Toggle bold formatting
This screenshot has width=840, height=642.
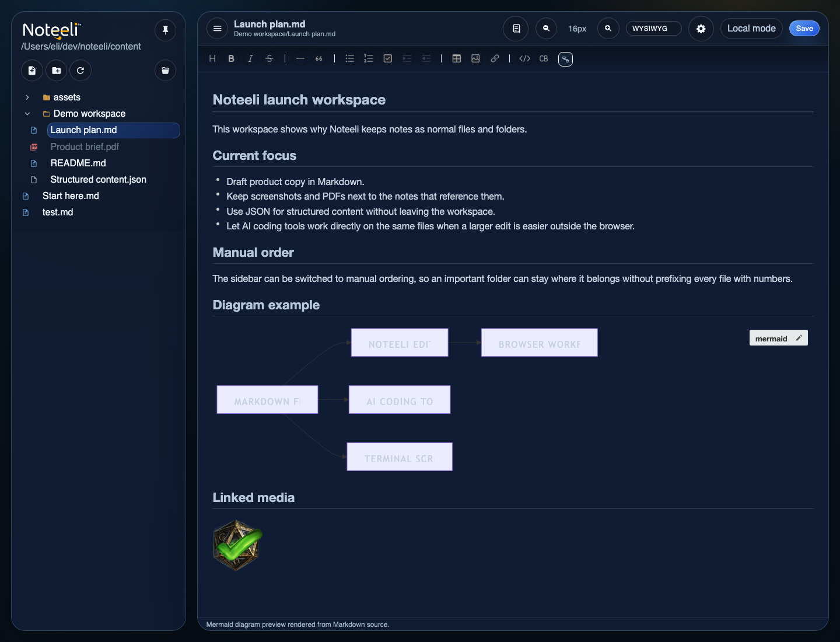pos(232,58)
